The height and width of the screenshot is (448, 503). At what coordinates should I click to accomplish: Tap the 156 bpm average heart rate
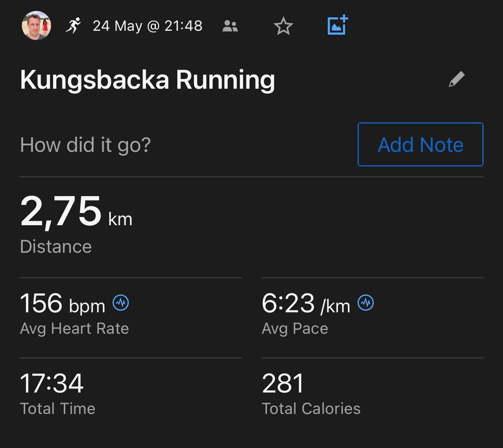click(x=62, y=303)
